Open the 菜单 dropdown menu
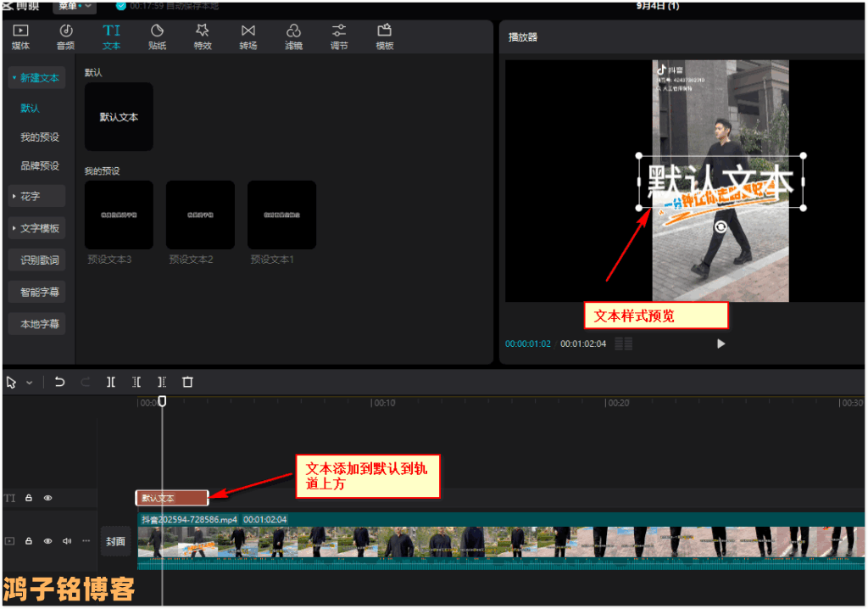Image resolution: width=868 pixels, height=609 pixels. [75, 7]
